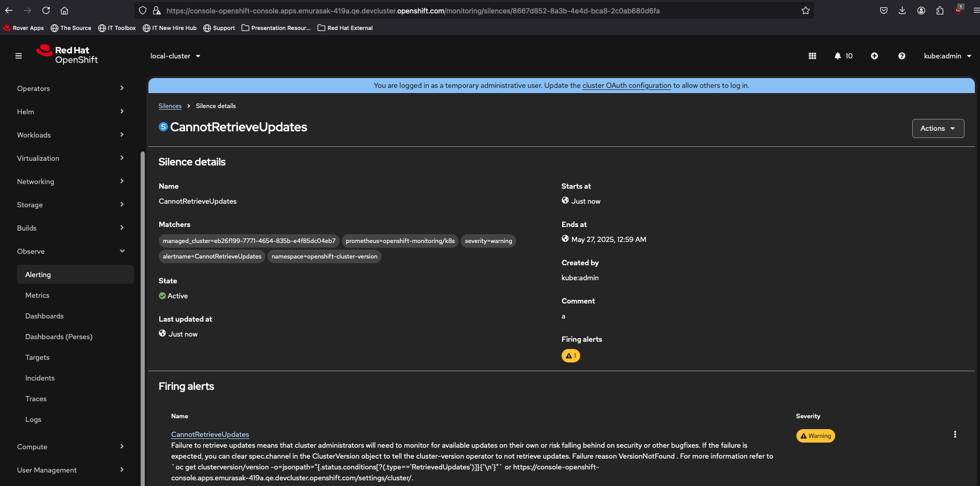Open the help question mark menu

[x=902, y=56]
